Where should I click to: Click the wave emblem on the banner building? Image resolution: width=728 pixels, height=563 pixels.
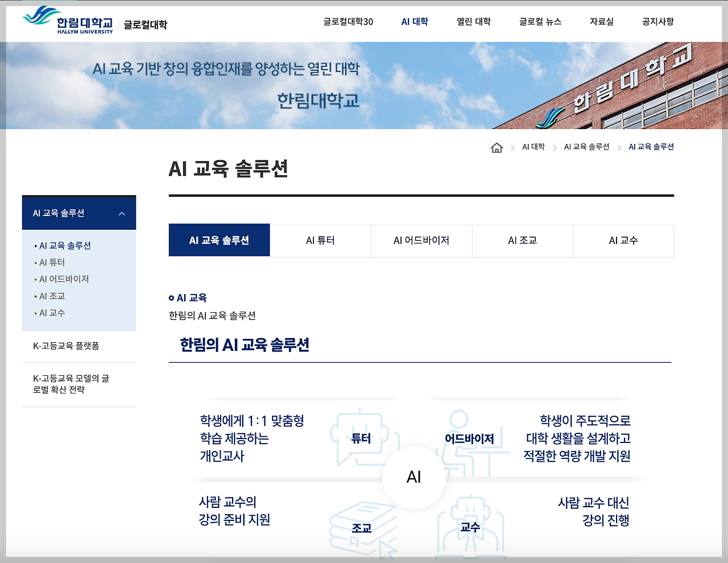point(549,117)
